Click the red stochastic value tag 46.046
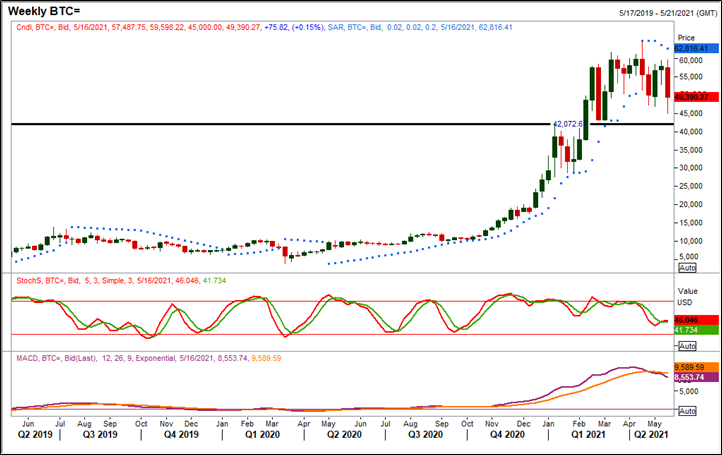 (x=696, y=320)
